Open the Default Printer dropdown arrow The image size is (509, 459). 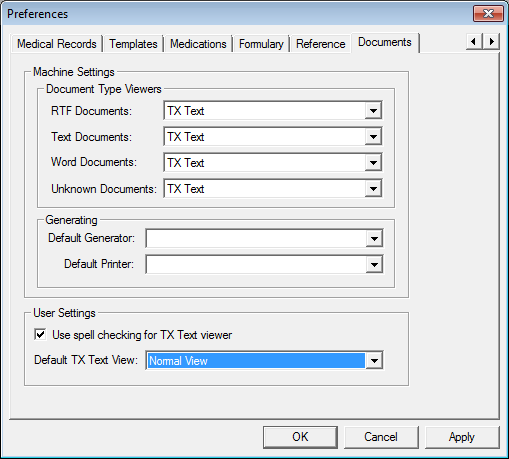[374, 265]
